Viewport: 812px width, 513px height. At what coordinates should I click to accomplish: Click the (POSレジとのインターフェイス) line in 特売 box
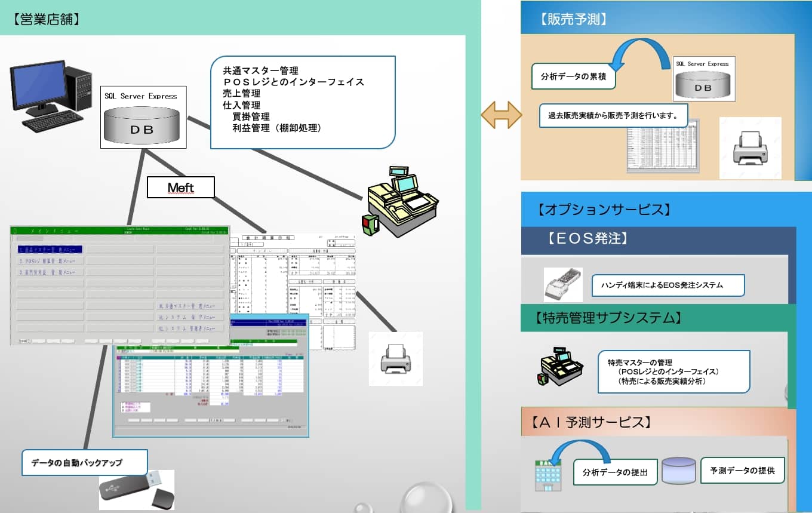click(x=669, y=371)
